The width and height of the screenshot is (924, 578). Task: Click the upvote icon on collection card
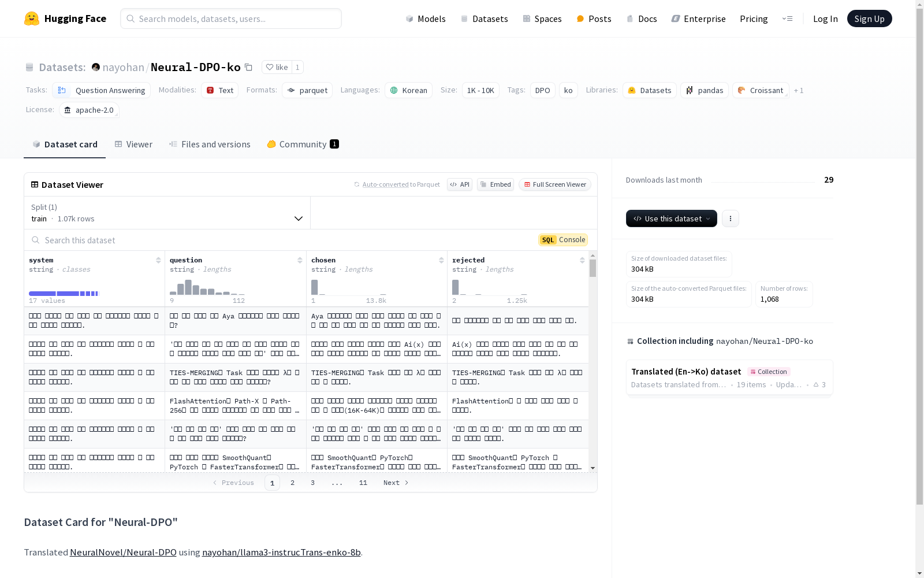pyautogui.click(x=816, y=384)
